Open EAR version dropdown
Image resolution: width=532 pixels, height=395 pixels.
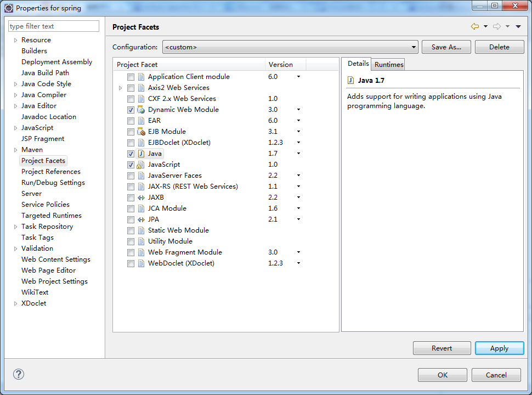[x=298, y=121]
